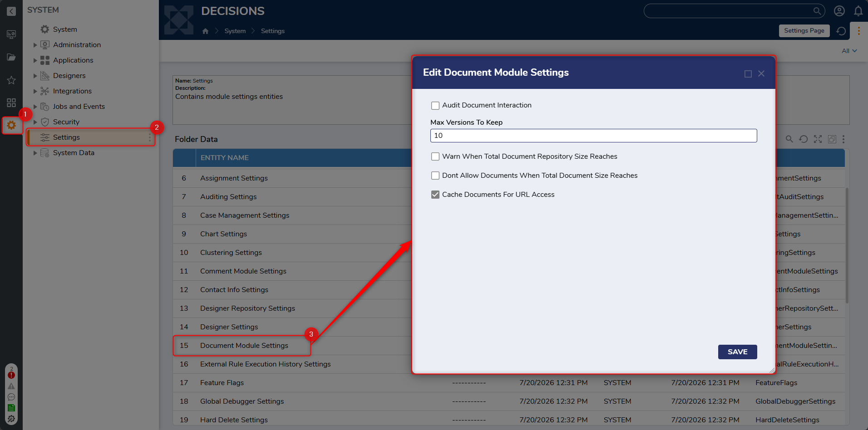Image resolution: width=868 pixels, height=430 pixels.
Task: Expand the Applications tree node
Action: pyautogui.click(x=35, y=60)
